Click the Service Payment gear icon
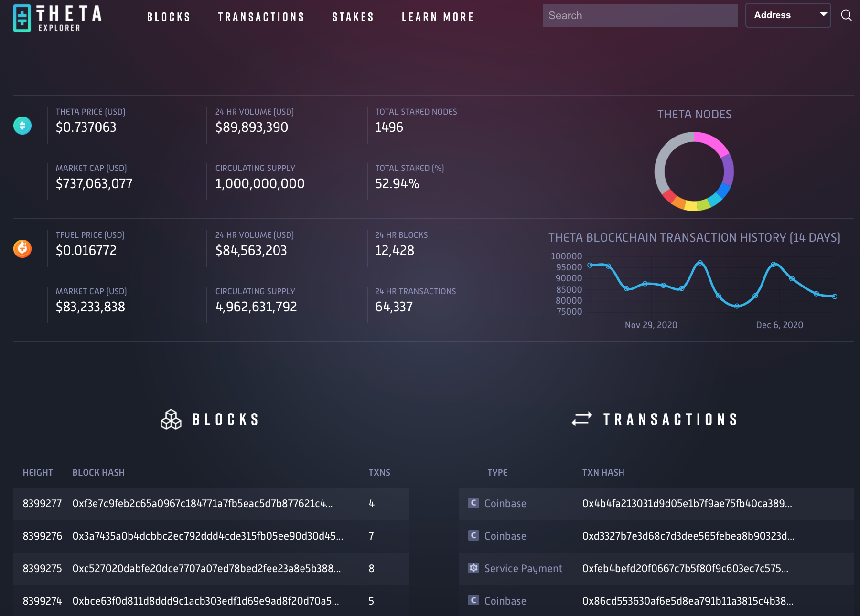Image resolution: width=860 pixels, height=616 pixels. 473,568
